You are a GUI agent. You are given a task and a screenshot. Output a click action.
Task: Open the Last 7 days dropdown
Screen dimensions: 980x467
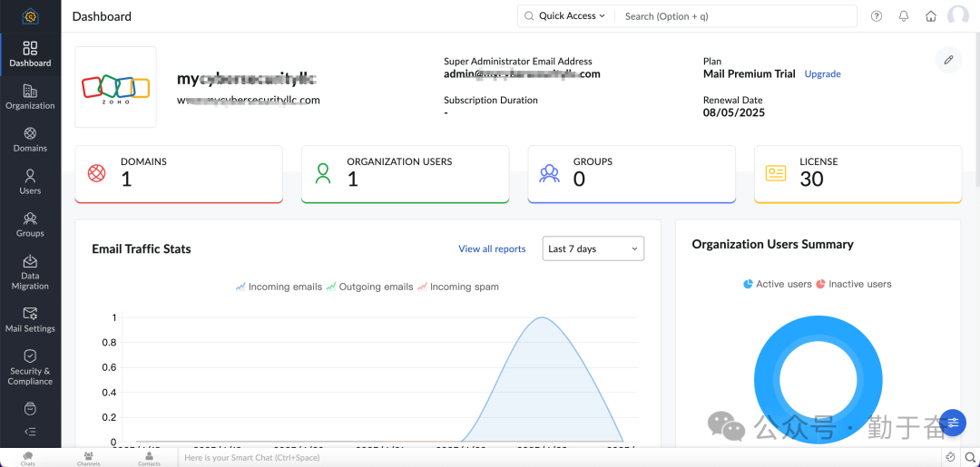coord(593,248)
